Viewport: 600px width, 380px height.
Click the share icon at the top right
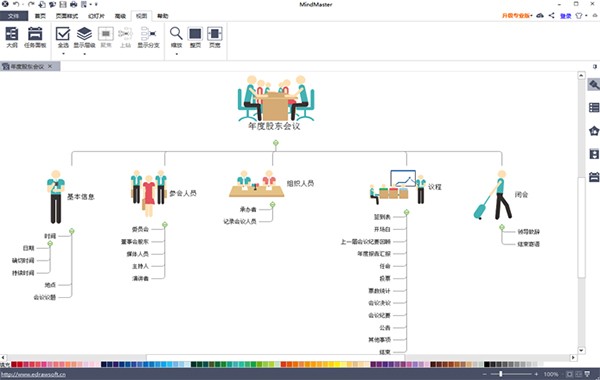551,16
